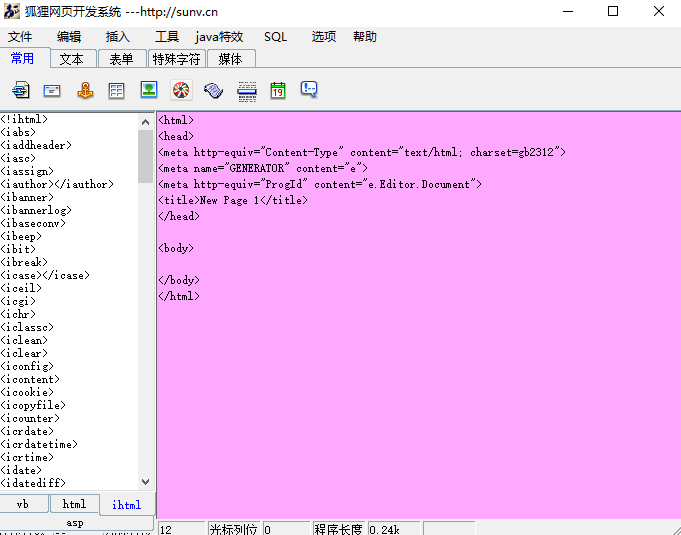Click the 光标列位 value field

tap(287, 529)
